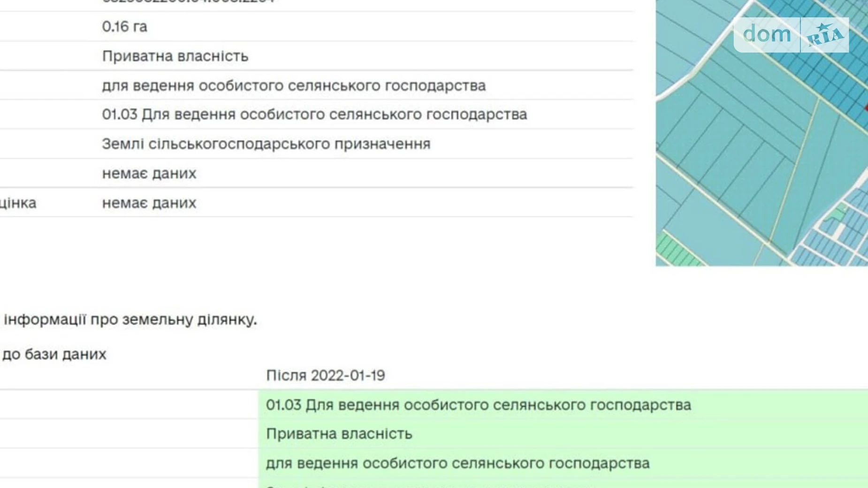Select green-highlighted '01.03 Для ведення' row
Screen dimensions: 868x488
coord(478,405)
